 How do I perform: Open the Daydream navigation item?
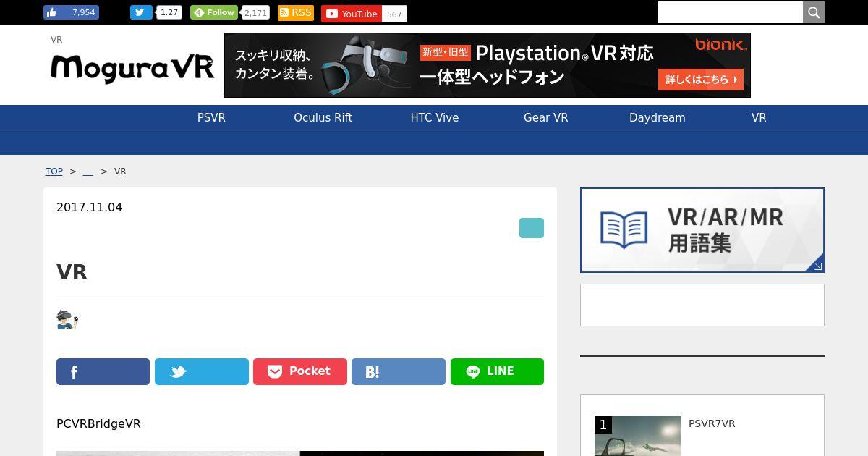click(658, 117)
